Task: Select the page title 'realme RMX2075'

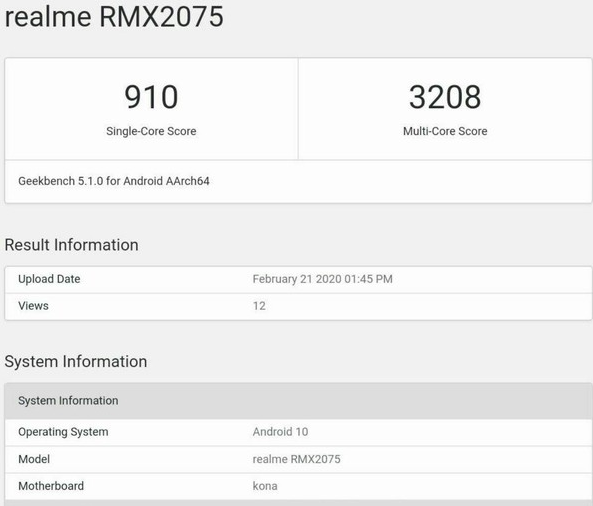Action: pos(114,17)
